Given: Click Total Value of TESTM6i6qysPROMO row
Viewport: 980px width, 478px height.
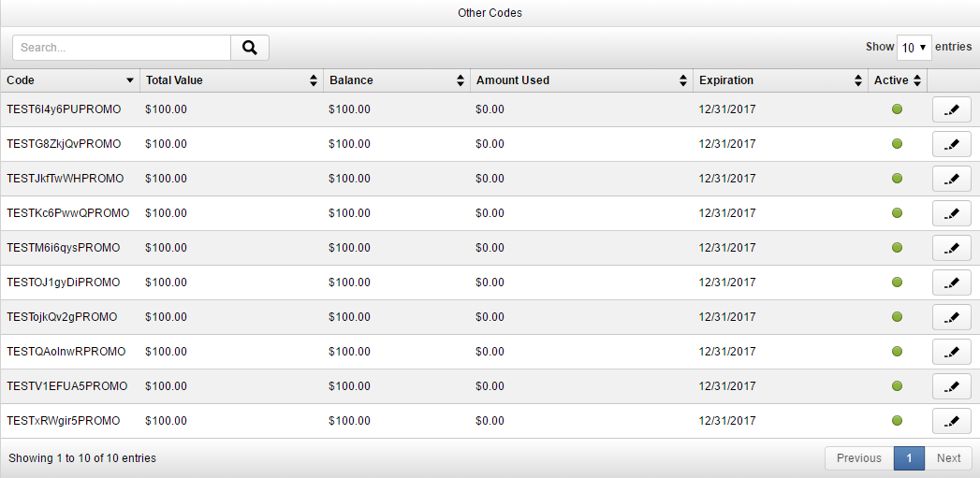Looking at the screenshot, I should click(x=166, y=248).
